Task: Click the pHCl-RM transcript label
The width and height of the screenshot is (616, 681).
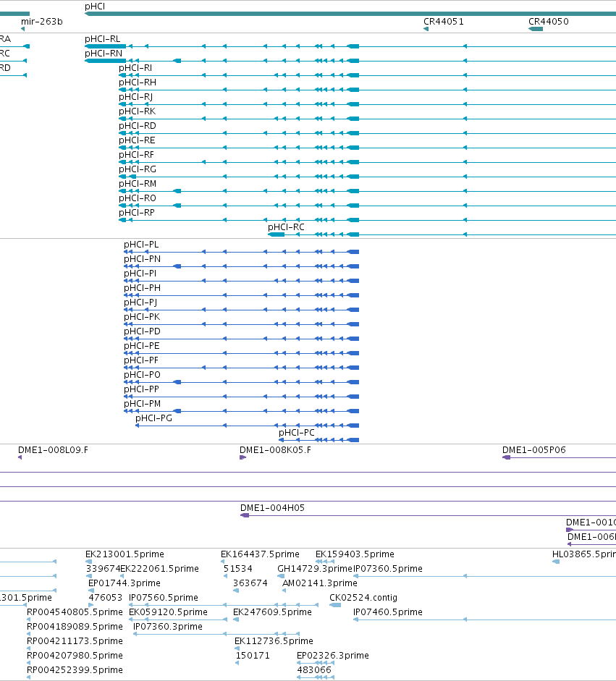Action: tap(138, 183)
